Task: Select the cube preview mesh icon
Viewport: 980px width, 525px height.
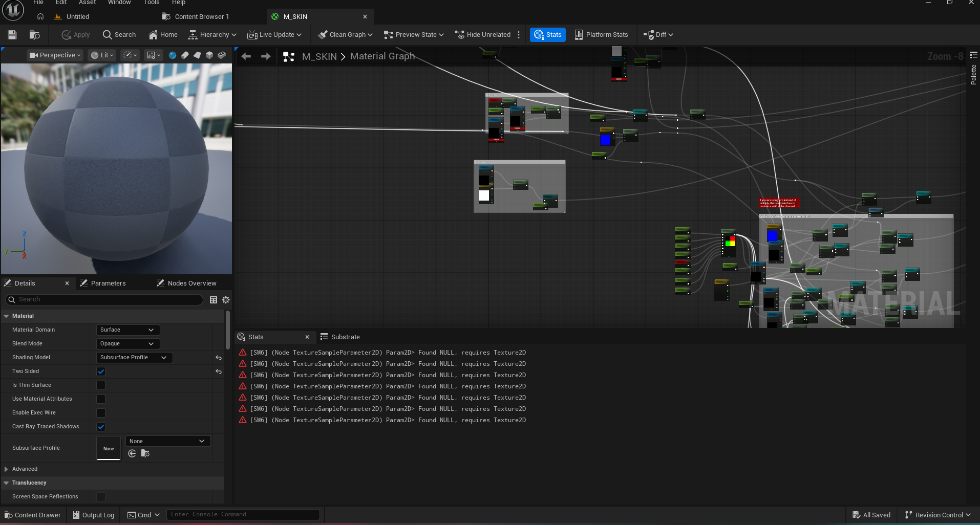Action: tap(209, 55)
